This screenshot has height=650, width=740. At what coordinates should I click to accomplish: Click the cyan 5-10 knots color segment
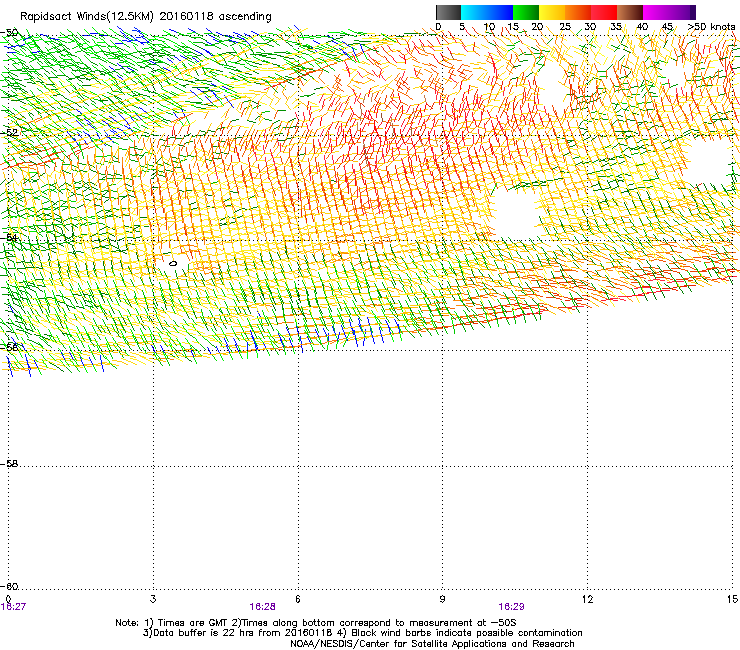pos(474,12)
